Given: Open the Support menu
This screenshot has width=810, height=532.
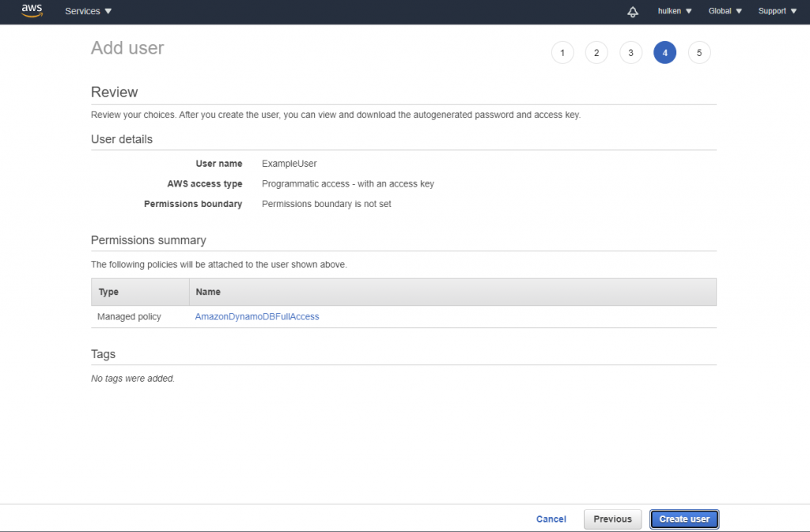Looking at the screenshot, I should point(777,11).
